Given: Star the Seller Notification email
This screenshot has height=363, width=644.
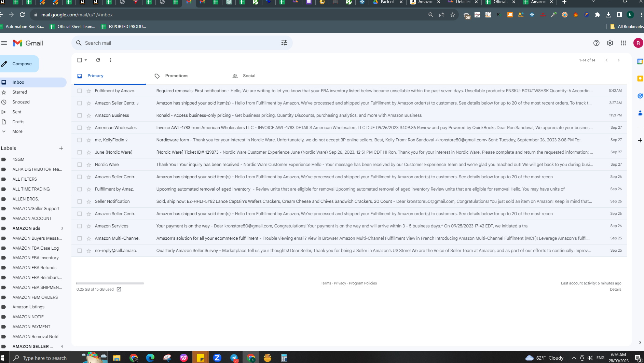Looking at the screenshot, I should [x=89, y=201].
